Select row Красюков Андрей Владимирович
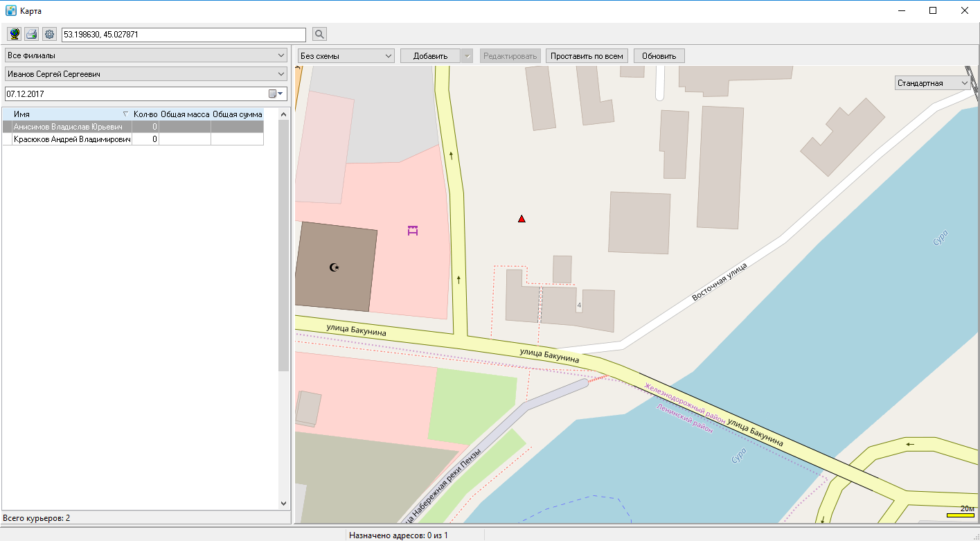This screenshot has width=980, height=541. click(x=133, y=139)
